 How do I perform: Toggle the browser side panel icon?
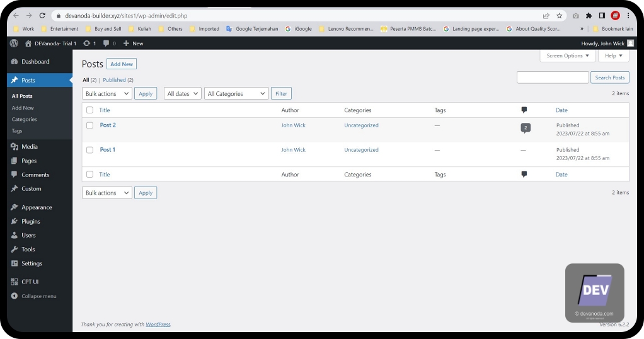click(602, 16)
